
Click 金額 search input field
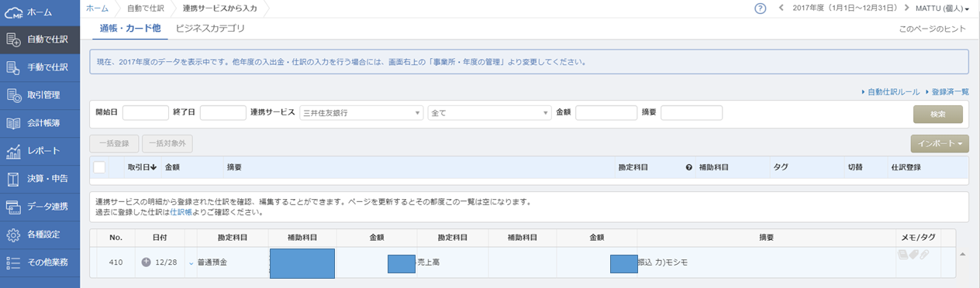point(606,112)
